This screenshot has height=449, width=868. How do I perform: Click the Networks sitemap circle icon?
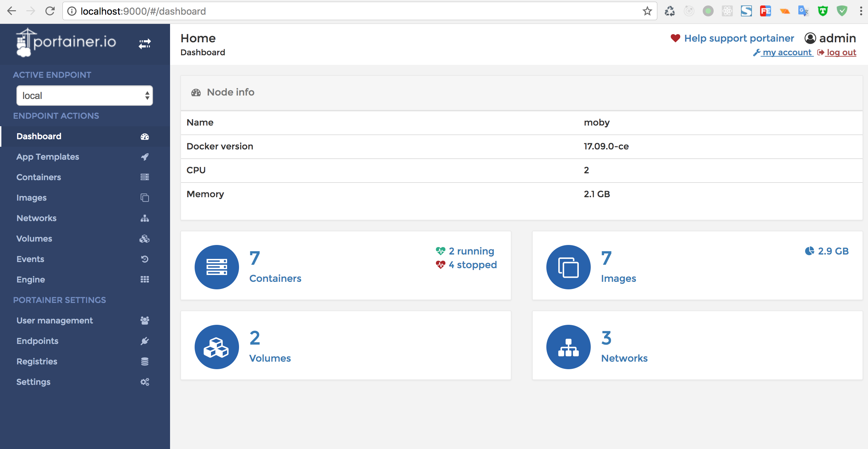pyautogui.click(x=568, y=347)
